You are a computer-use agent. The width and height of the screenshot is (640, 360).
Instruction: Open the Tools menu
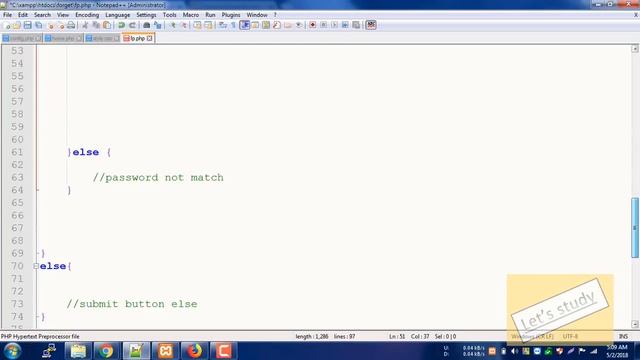point(170,15)
